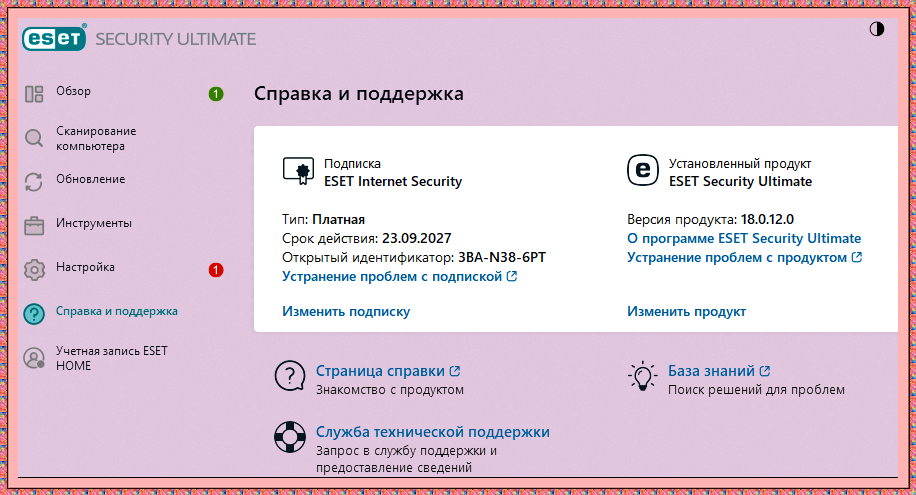Toggle the contrast theme icon

(876, 29)
